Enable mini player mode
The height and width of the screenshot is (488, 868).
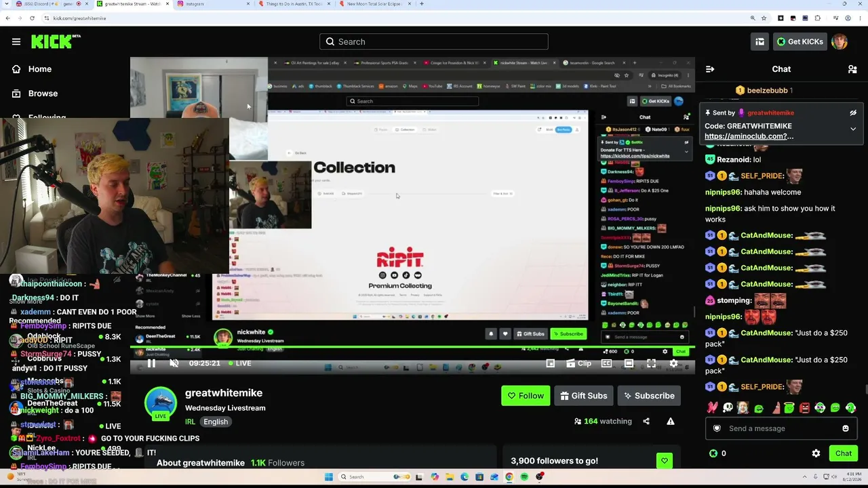(x=551, y=363)
